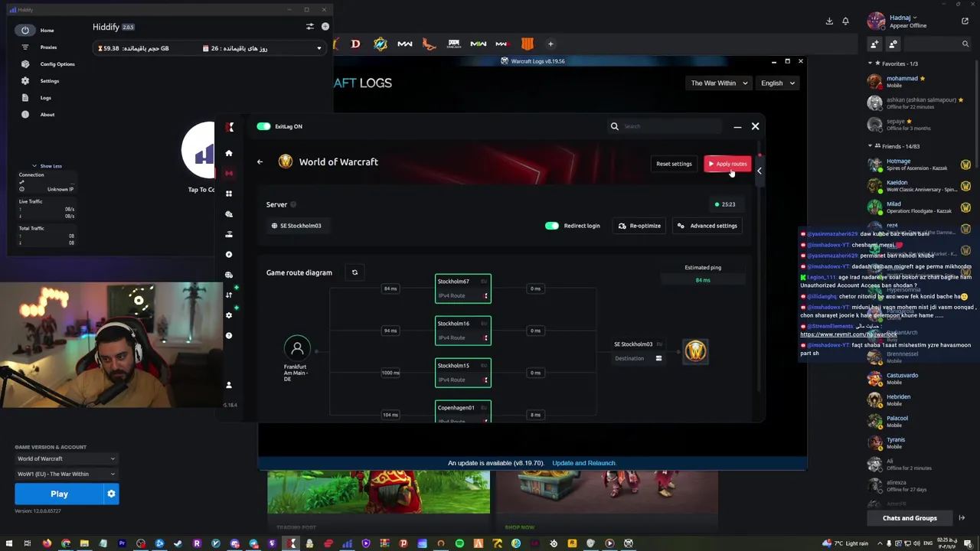Click the blue Play button
The image size is (980, 551).
[59, 494]
